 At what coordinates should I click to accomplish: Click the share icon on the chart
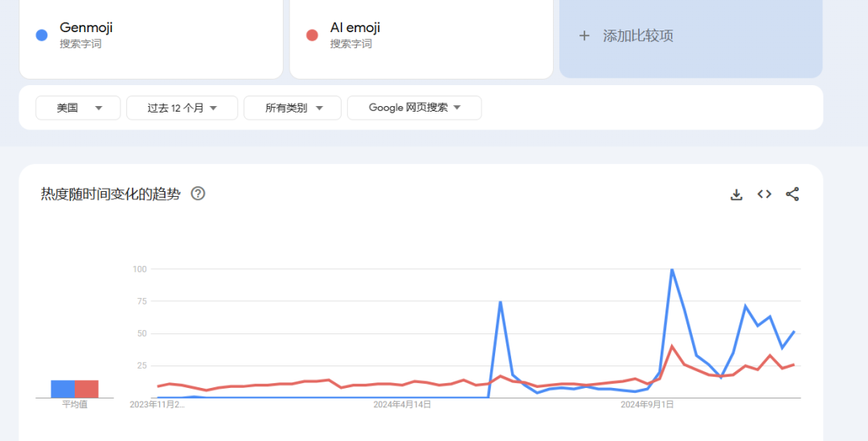coord(792,194)
